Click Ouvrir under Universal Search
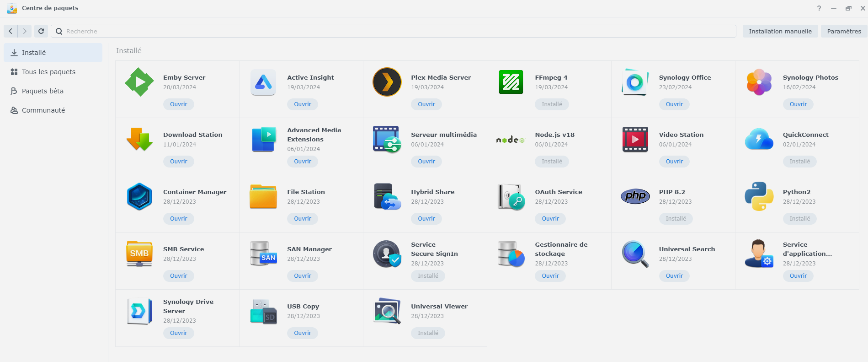Image resolution: width=868 pixels, height=362 pixels. pos(674,276)
